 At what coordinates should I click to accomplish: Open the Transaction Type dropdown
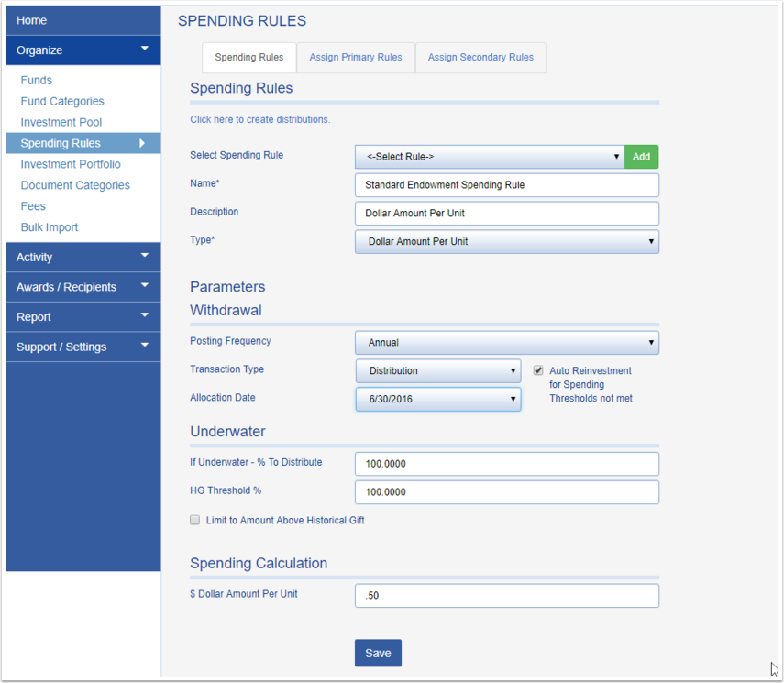click(x=438, y=371)
